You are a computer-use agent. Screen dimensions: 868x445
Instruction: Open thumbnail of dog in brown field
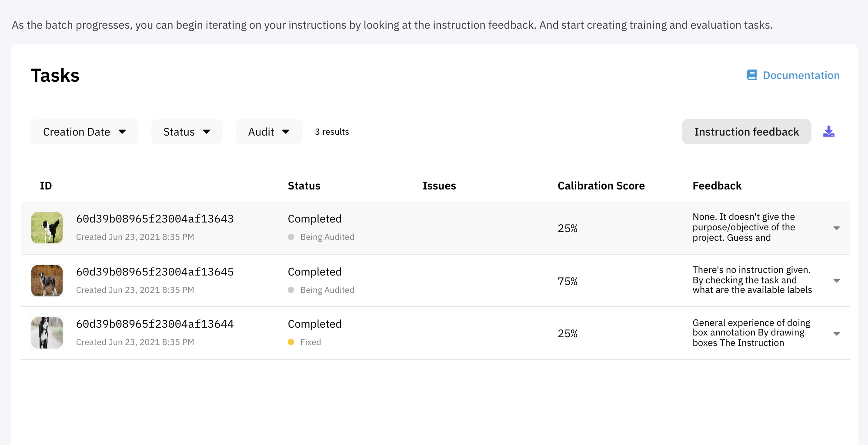click(x=47, y=281)
